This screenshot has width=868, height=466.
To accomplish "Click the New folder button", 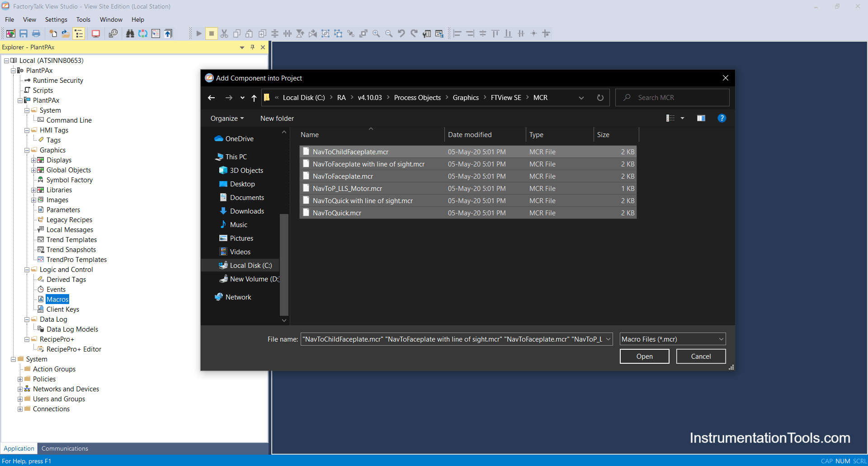I will [277, 119].
